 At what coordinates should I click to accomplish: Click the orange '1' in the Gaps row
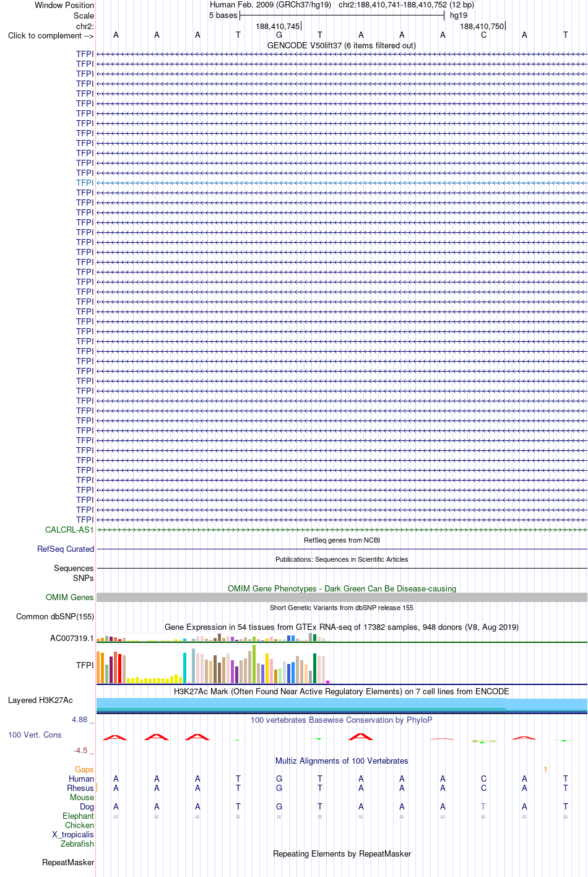(x=545, y=769)
